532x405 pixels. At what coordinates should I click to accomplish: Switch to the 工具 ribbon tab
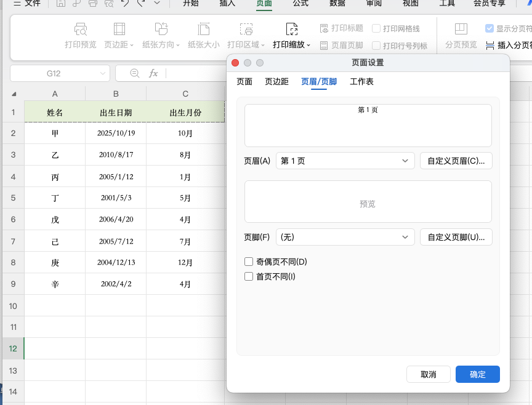pos(447,3)
